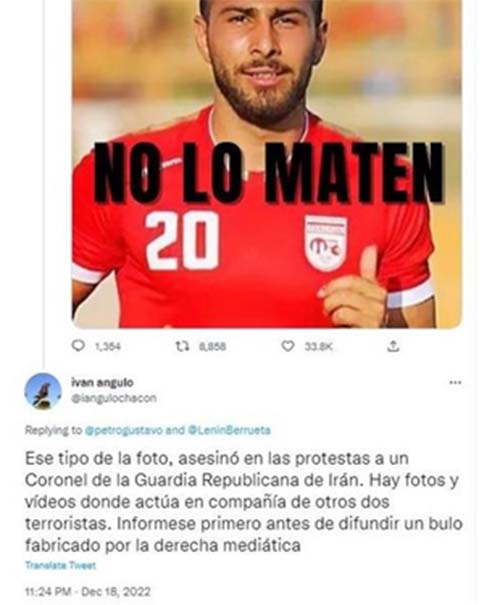Open the 11:24 PM Dec 18, 2022 timestamp
500x605 pixels.
click(88, 591)
